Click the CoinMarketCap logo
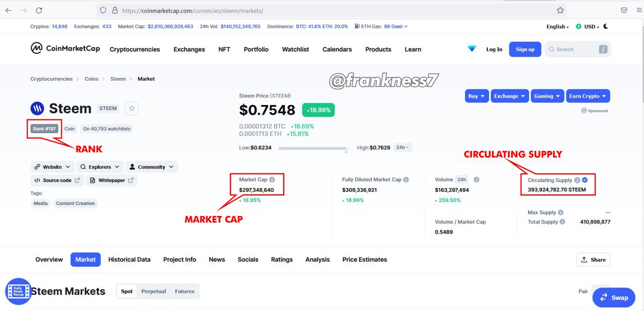This screenshot has height=311, width=644. coord(65,48)
